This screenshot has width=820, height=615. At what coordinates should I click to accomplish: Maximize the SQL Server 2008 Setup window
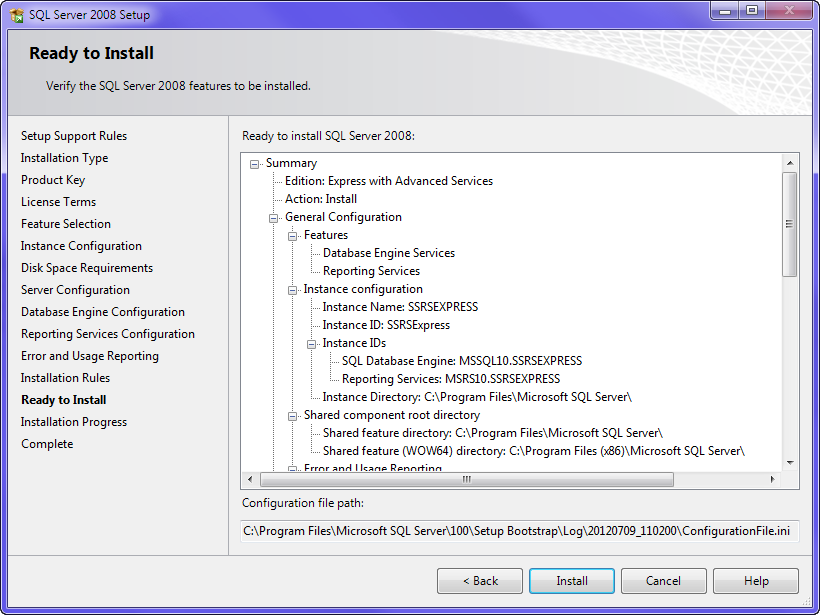coord(751,11)
